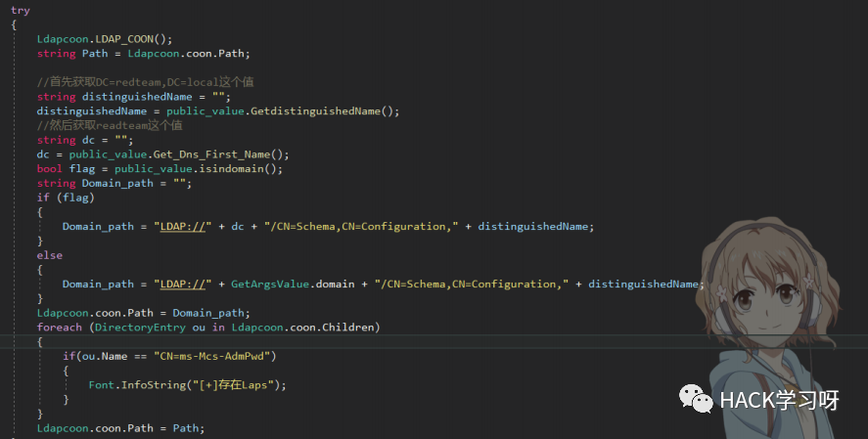Select the 'LDAP_COON' method call
This screenshot has height=439, width=868.
click(x=124, y=39)
